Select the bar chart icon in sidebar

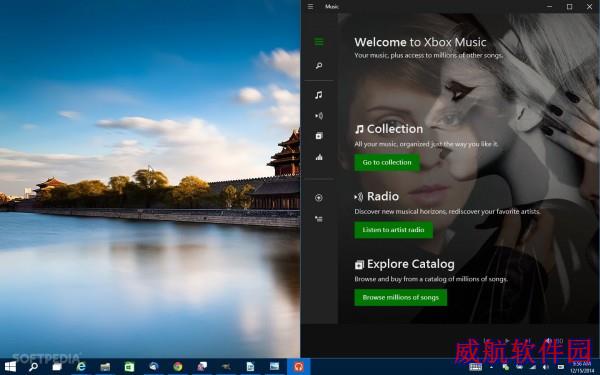tap(319, 157)
